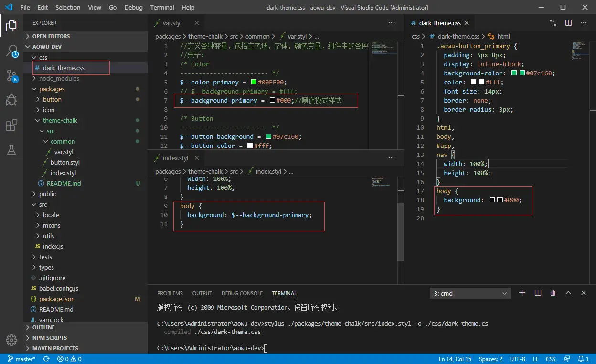
Task: Click the green #00FF00 color swatch
Action: pos(254,82)
